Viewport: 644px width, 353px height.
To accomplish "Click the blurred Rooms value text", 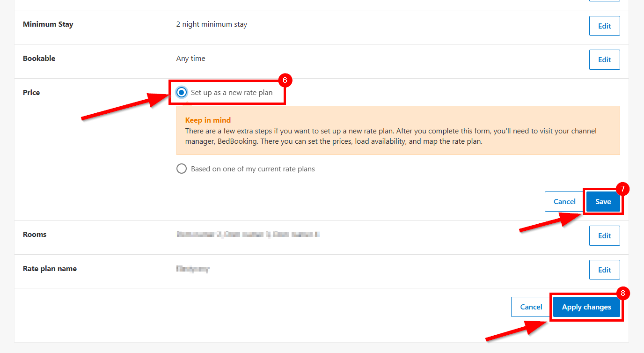I will 248,234.
